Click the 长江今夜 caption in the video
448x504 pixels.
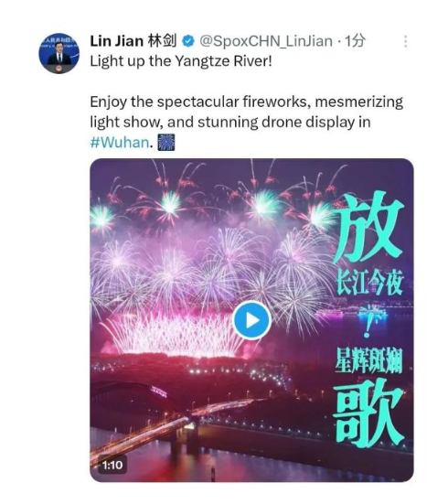point(369,284)
